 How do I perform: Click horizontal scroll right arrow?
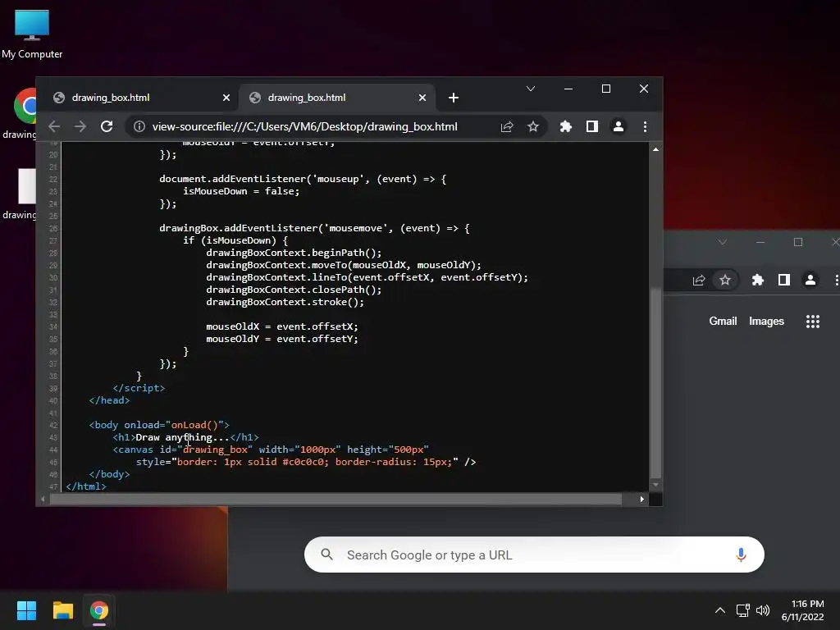point(641,500)
